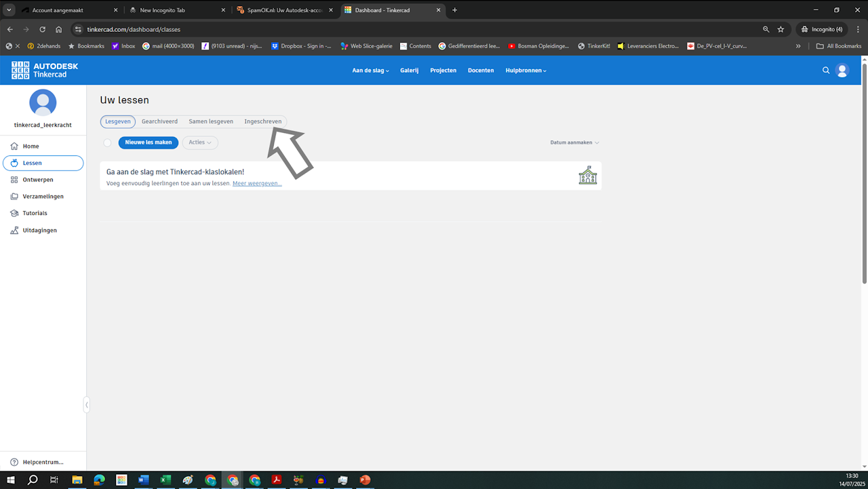
Task: Open All Bookmarks folder
Action: click(839, 46)
